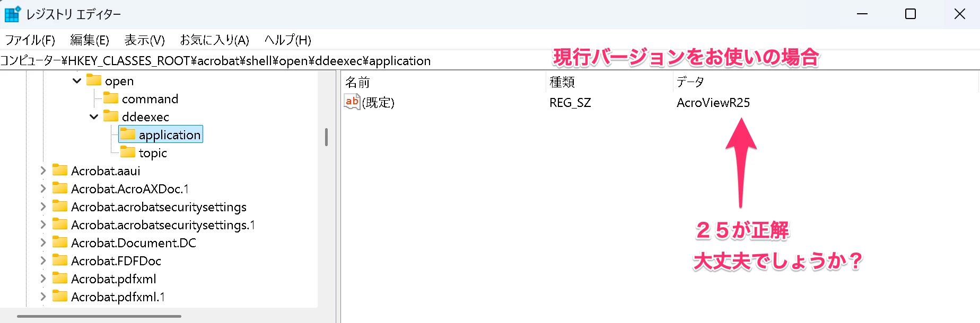Open the 編集(E) menu

[x=90, y=40]
